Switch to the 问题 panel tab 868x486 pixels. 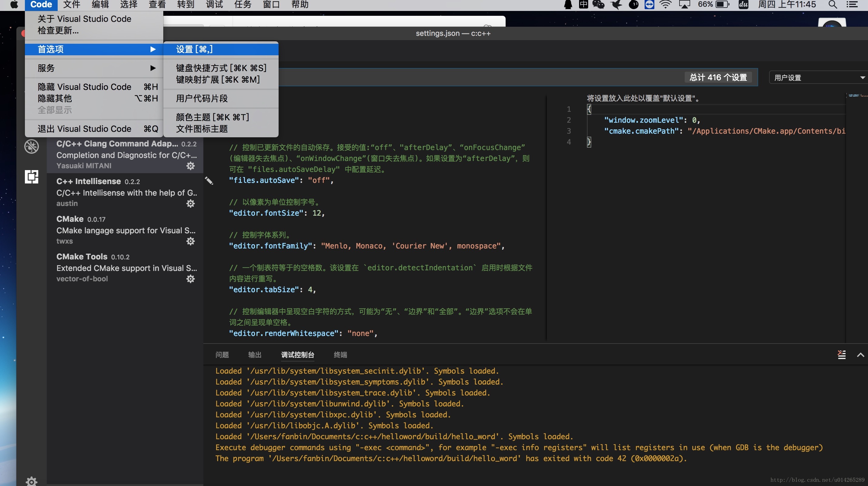(x=222, y=355)
